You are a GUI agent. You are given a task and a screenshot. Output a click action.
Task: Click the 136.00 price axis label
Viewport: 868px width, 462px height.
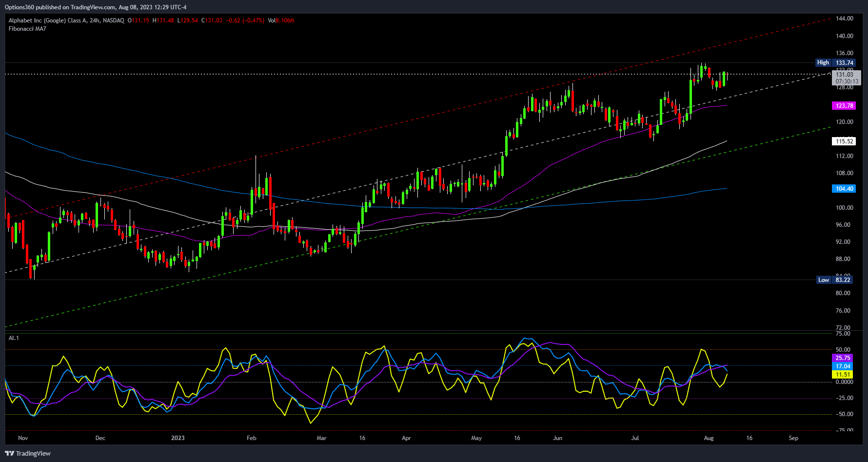pyautogui.click(x=844, y=53)
